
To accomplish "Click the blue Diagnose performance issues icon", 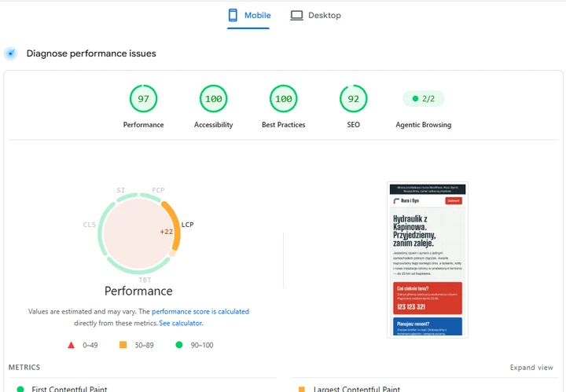I will [x=11, y=53].
